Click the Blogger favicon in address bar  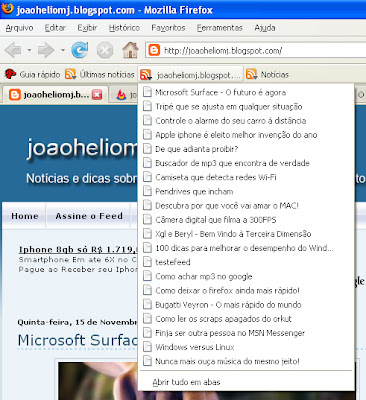[154, 51]
